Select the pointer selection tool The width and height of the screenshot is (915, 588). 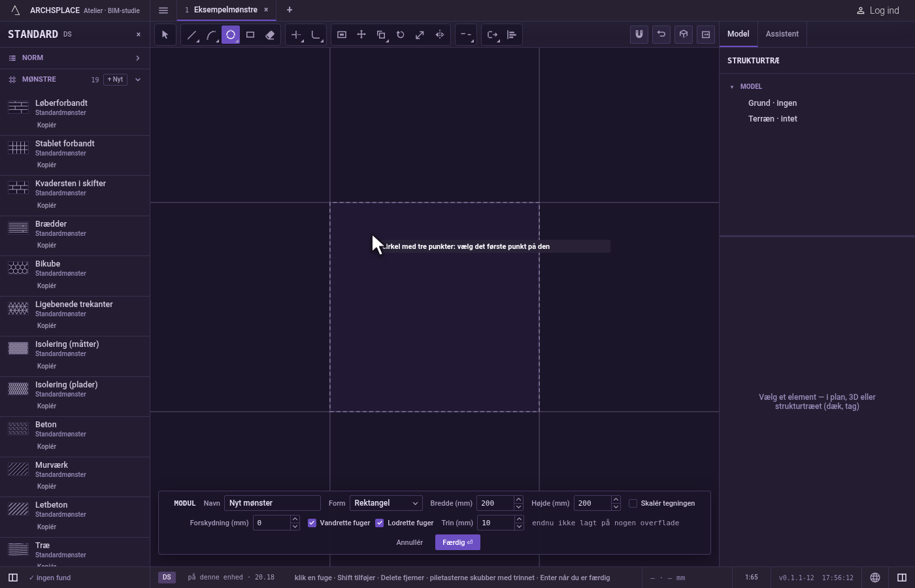(165, 35)
